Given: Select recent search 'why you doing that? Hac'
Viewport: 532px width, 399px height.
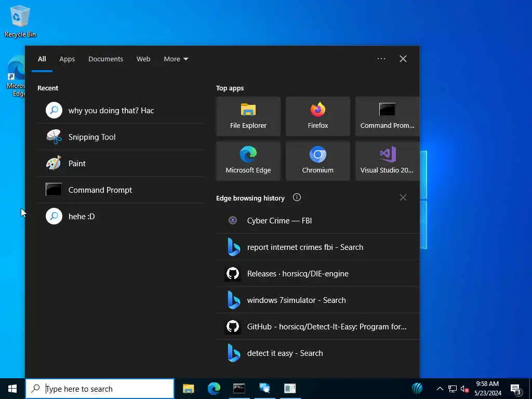Looking at the screenshot, I should tap(121, 110).
